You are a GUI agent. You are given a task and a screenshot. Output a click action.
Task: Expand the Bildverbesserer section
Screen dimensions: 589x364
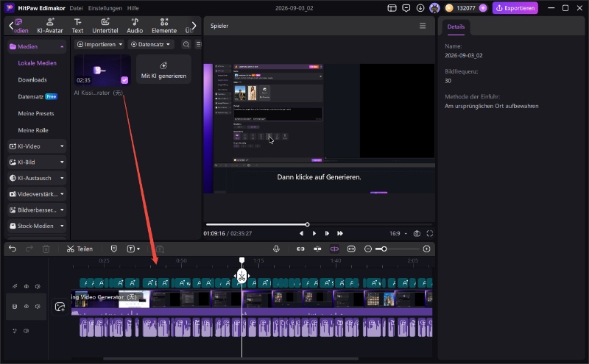pyautogui.click(x=36, y=210)
